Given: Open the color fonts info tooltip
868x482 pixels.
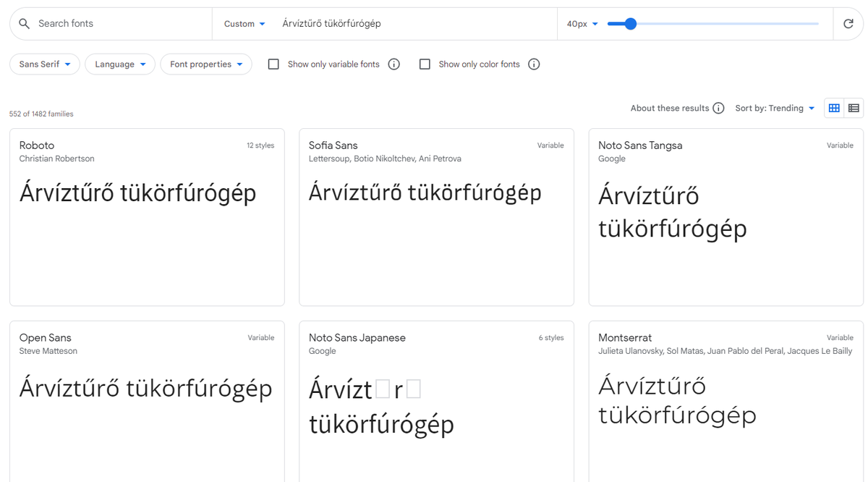Looking at the screenshot, I should pyautogui.click(x=534, y=64).
